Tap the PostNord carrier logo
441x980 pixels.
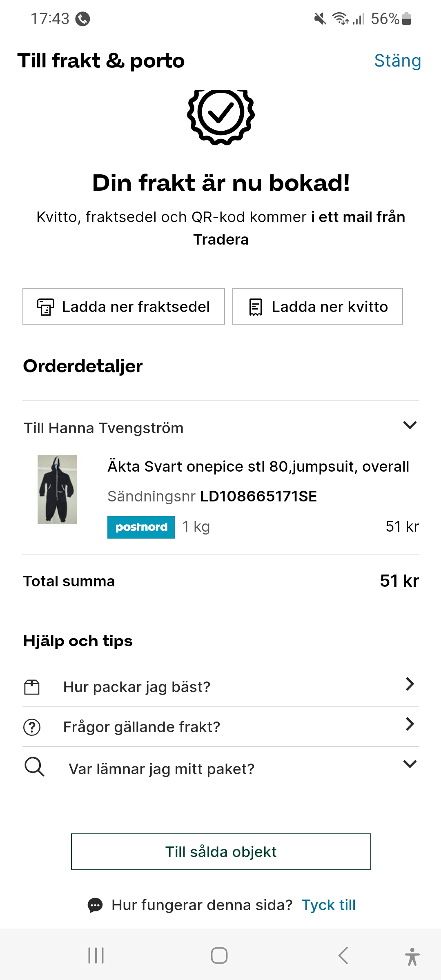[x=141, y=527]
